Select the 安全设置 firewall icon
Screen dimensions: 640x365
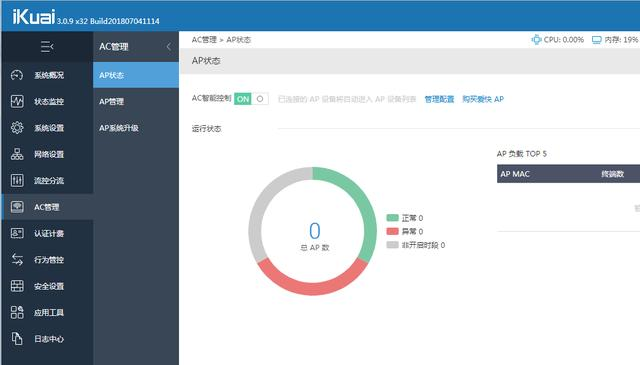coord(17,286)
